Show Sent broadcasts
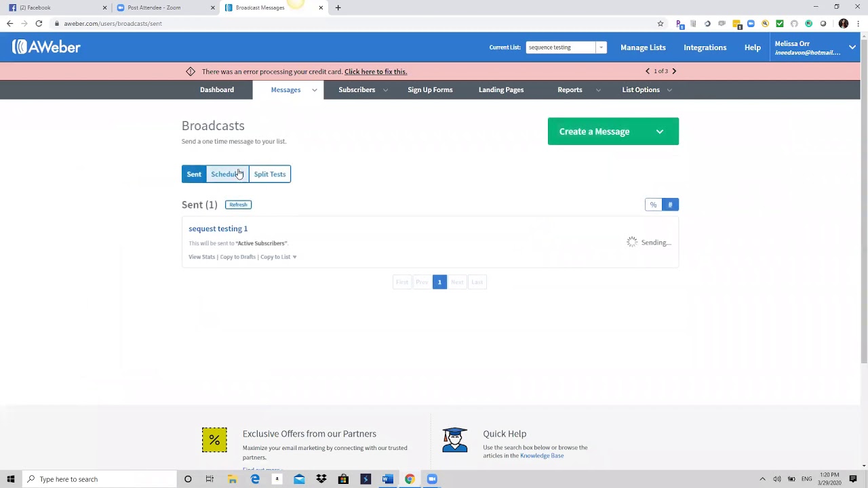The width and height of the screenshot is (868, 488). click(x=194, y=174)
